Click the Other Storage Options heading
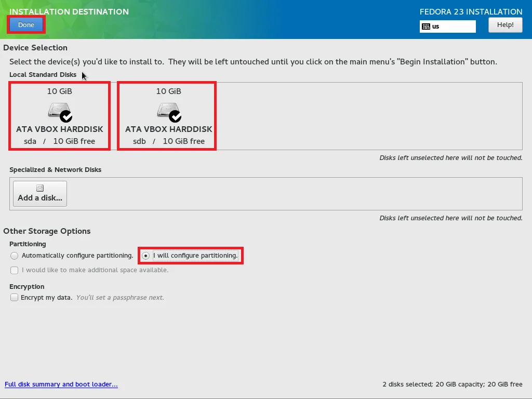 [x=47, y=231]
